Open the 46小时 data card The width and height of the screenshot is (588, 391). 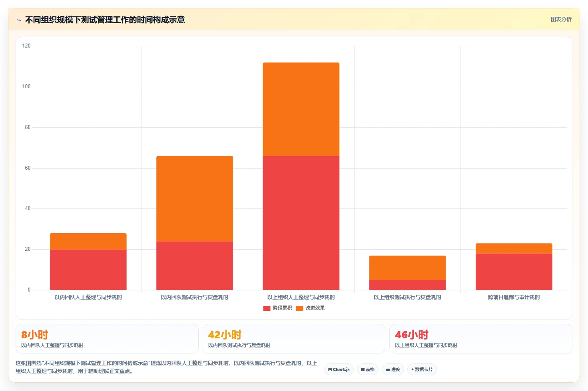click(481, 339)
